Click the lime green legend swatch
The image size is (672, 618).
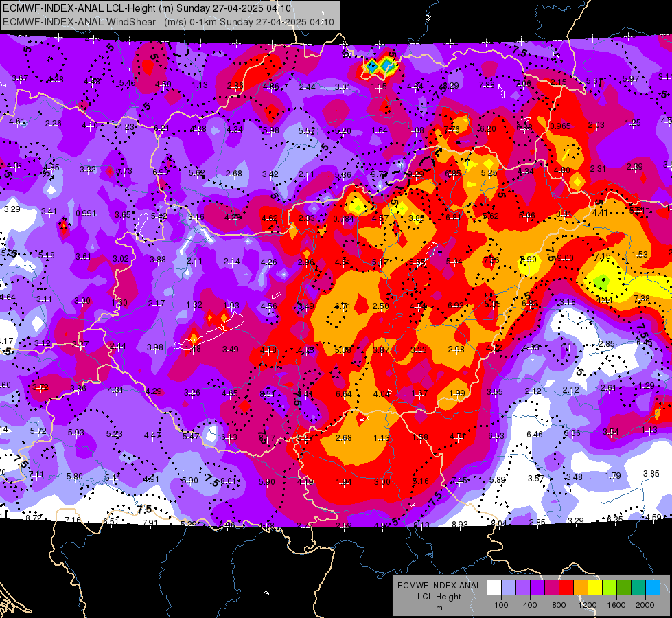[x=610, y=588]
